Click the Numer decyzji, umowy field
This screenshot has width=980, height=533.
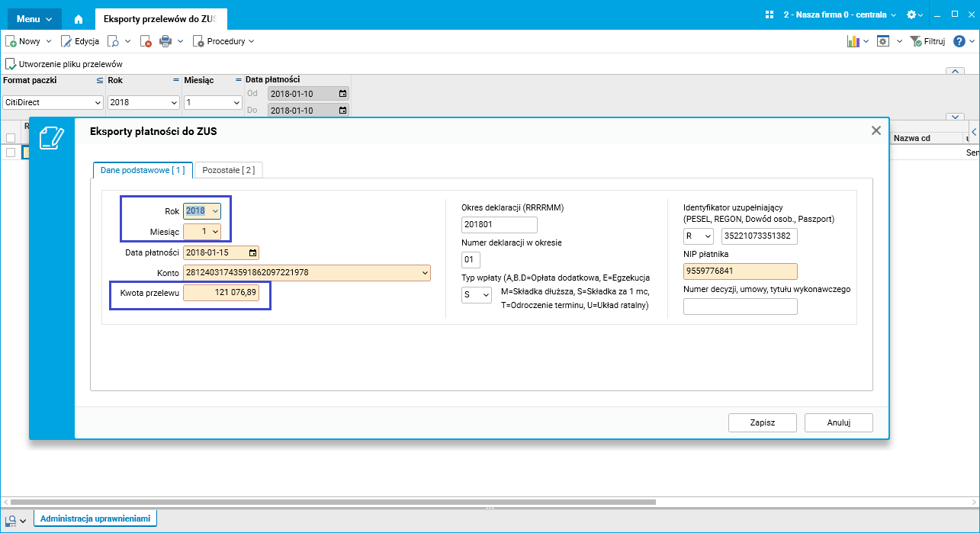click(741, 307)
